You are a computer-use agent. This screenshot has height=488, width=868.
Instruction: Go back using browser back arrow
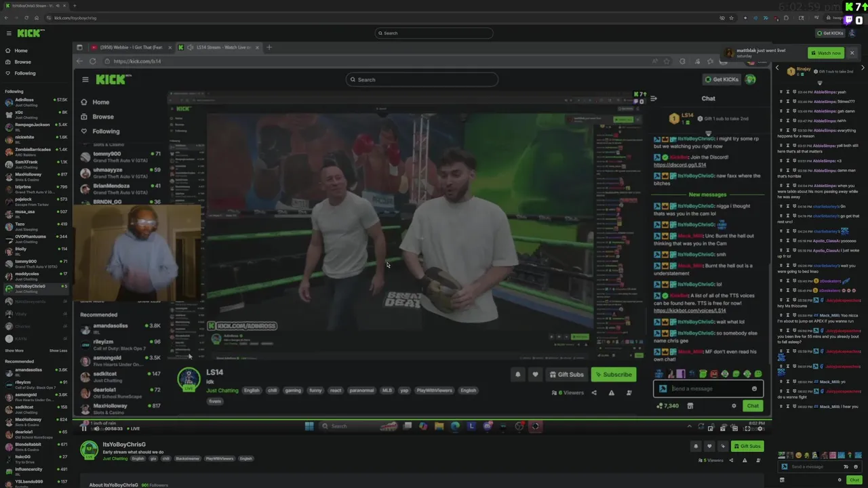(x=7, y=18)
